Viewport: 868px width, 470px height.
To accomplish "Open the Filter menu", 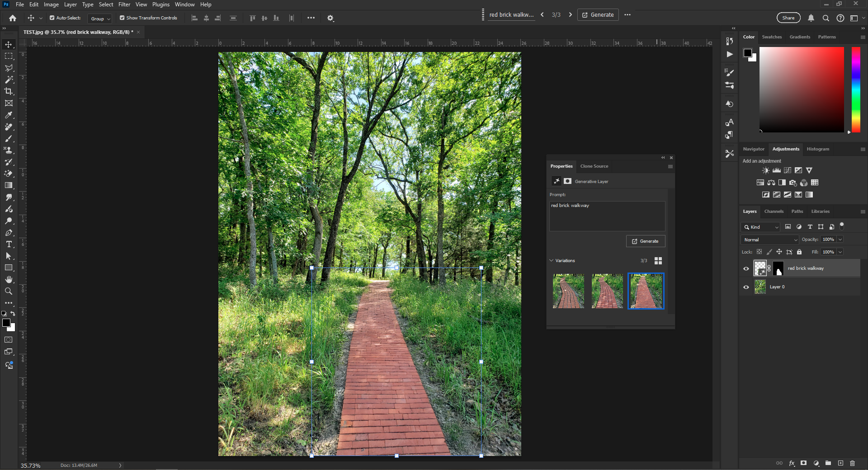I will click(x=124, y=5).
